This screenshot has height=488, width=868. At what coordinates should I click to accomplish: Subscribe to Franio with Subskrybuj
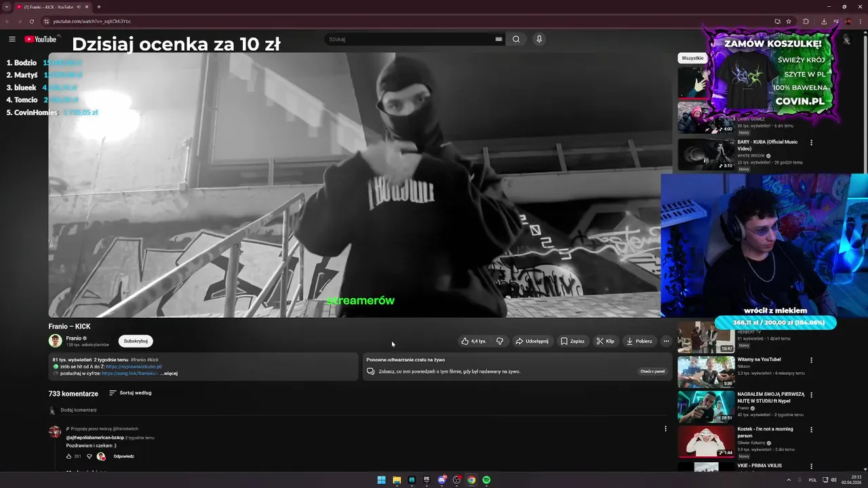coord(136,341)
